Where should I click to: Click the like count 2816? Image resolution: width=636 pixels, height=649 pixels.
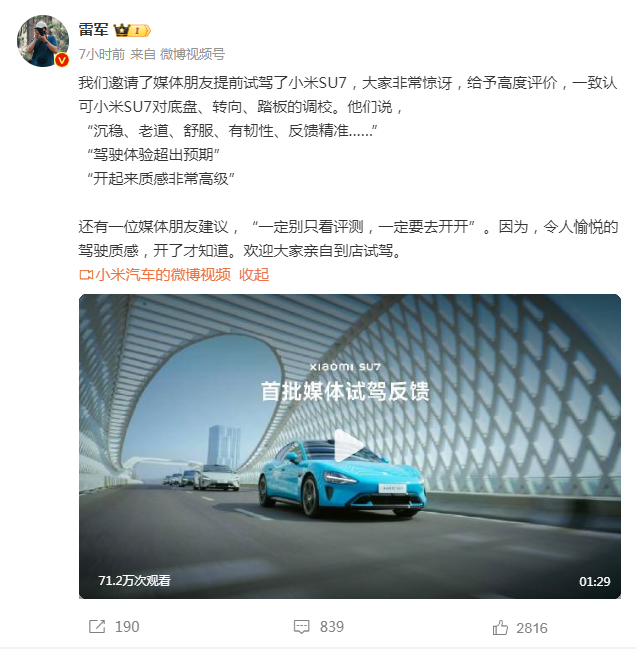click(x=532, y=628)
